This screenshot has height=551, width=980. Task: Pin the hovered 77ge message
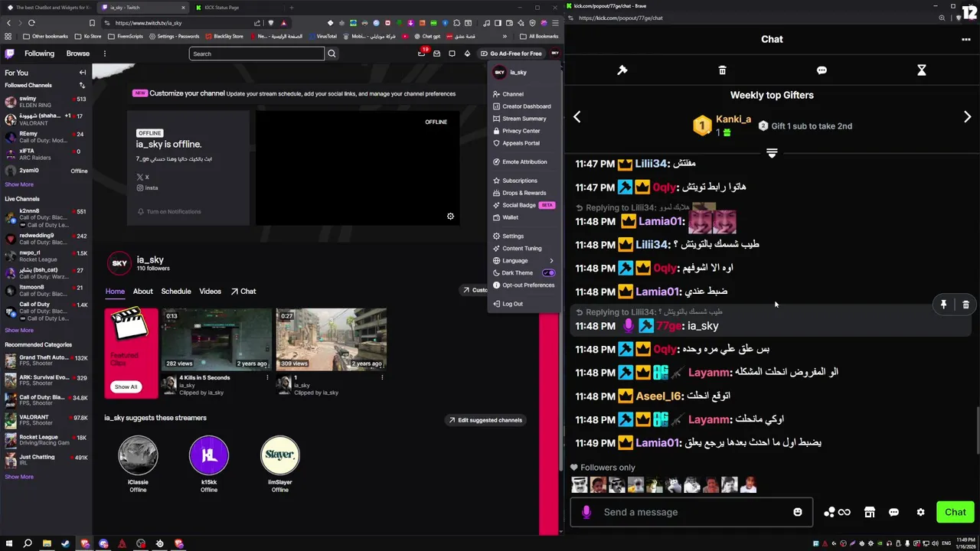(944, 305)
